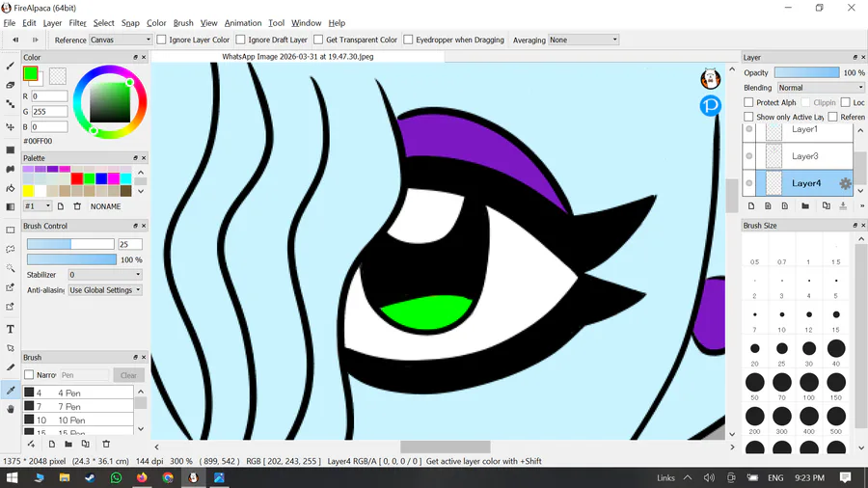Select the rectangular Select tool
This screenshot has height=488, width=868.
coord(10,230)
